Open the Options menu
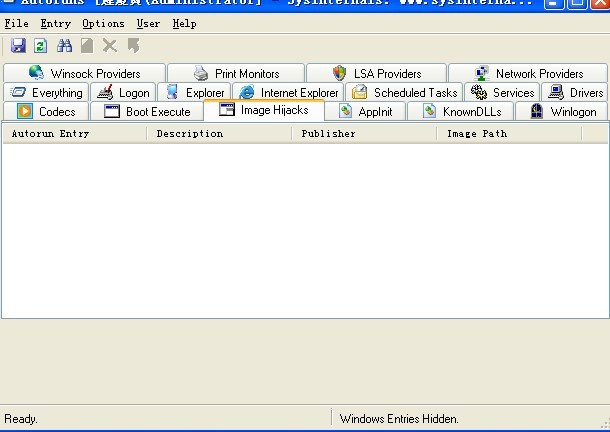Screen dimensions: 610x432 click(103, 24)
